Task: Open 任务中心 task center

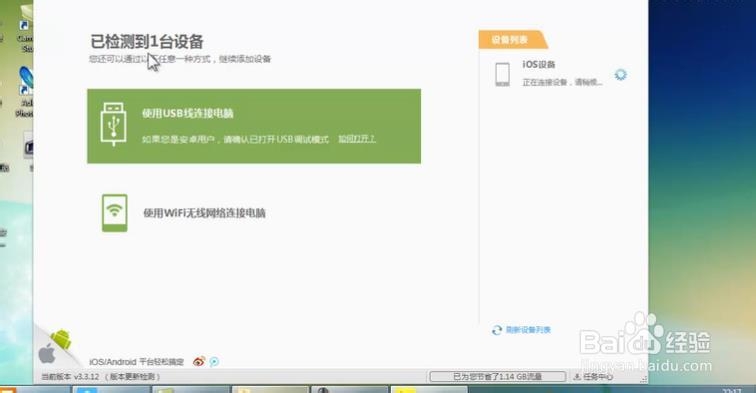Action: [594, 377]
